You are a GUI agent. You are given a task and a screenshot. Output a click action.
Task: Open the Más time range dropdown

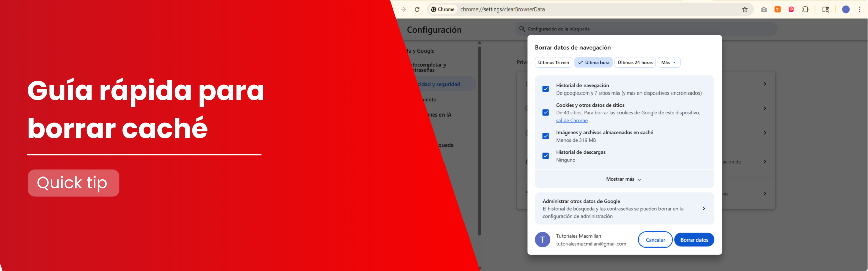click(x=669, y=62)
